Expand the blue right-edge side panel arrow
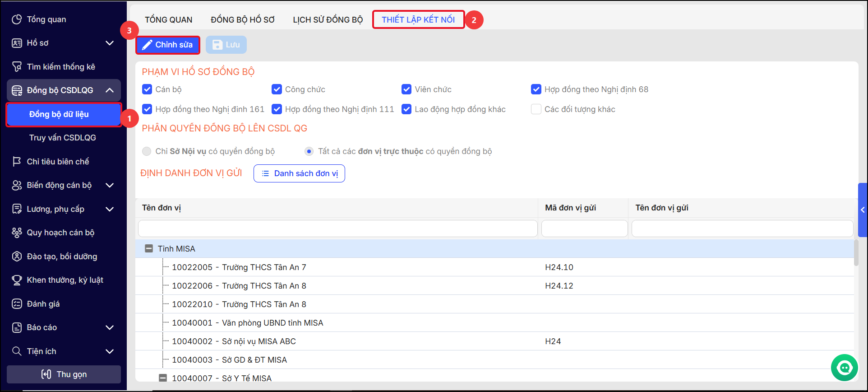The width and height of the screenshot is (868, 392). pos(863,210)
